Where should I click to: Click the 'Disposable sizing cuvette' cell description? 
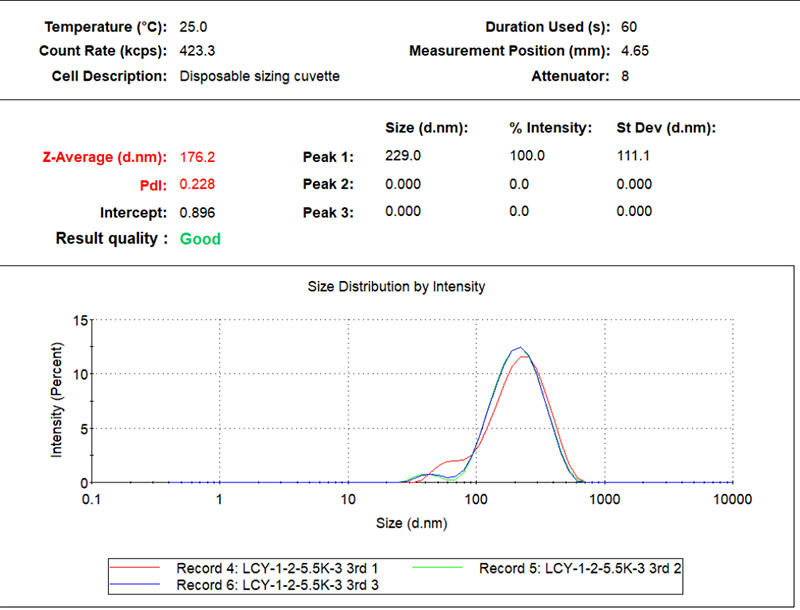259,76
